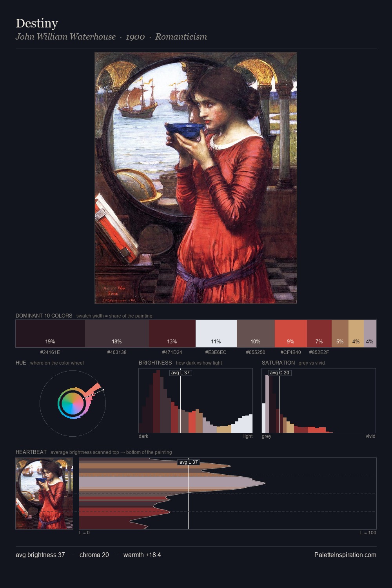Click the HEARTBEAT section heading

(x=31, y=452)
